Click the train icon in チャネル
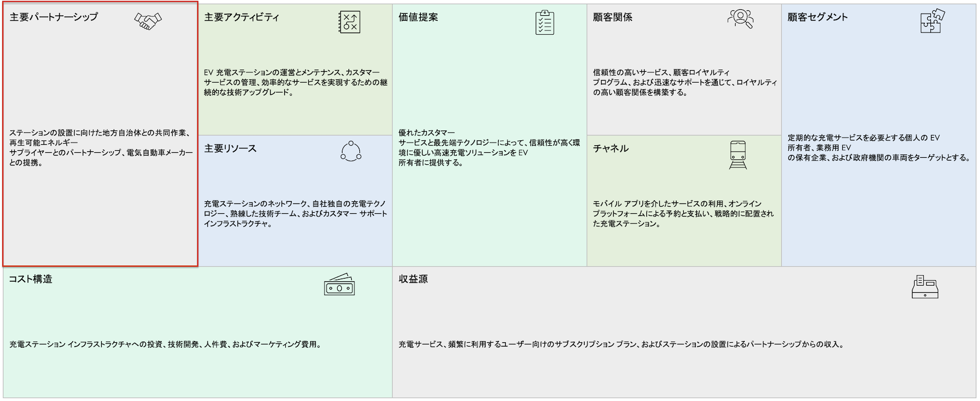The height and width of the screenshot is (401, 980). (x=738, y=155)
